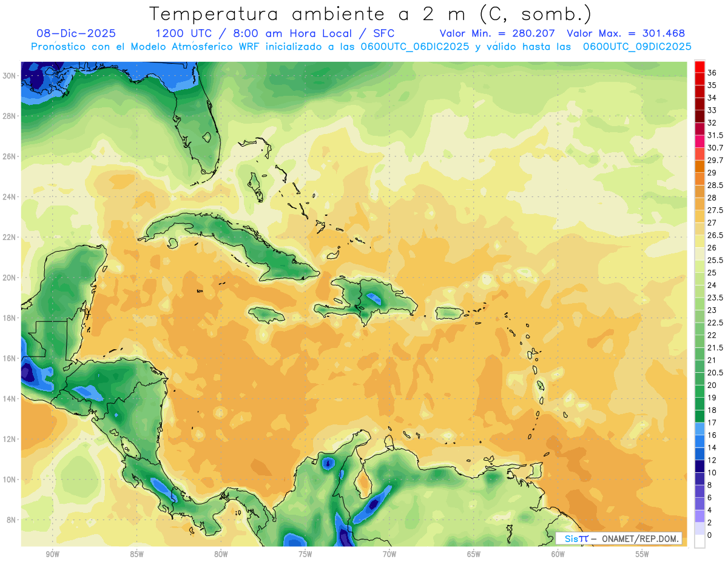
Task: Click the 30N latitude label
Action: [10, 75]
